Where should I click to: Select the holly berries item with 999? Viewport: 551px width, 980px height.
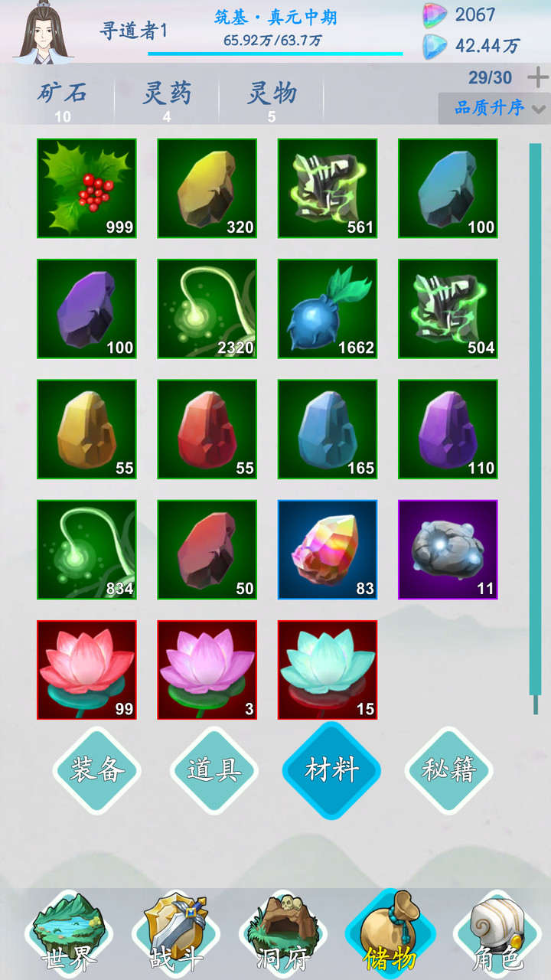point(86,188)
